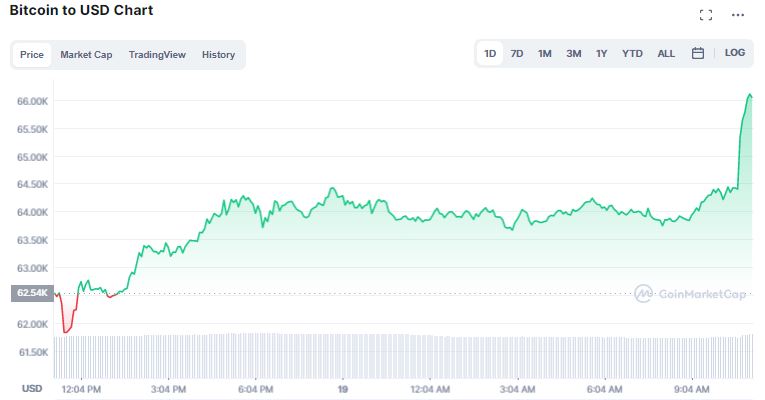765x400 pixels.
Task: Click the 6:04 AM time axis label
Action: [604, 389]
